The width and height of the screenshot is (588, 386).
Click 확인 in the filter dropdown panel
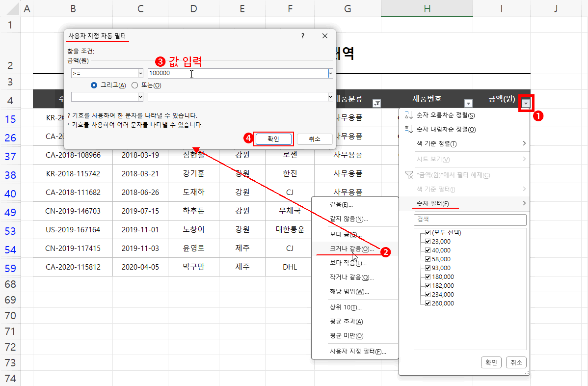pos(491,362)
